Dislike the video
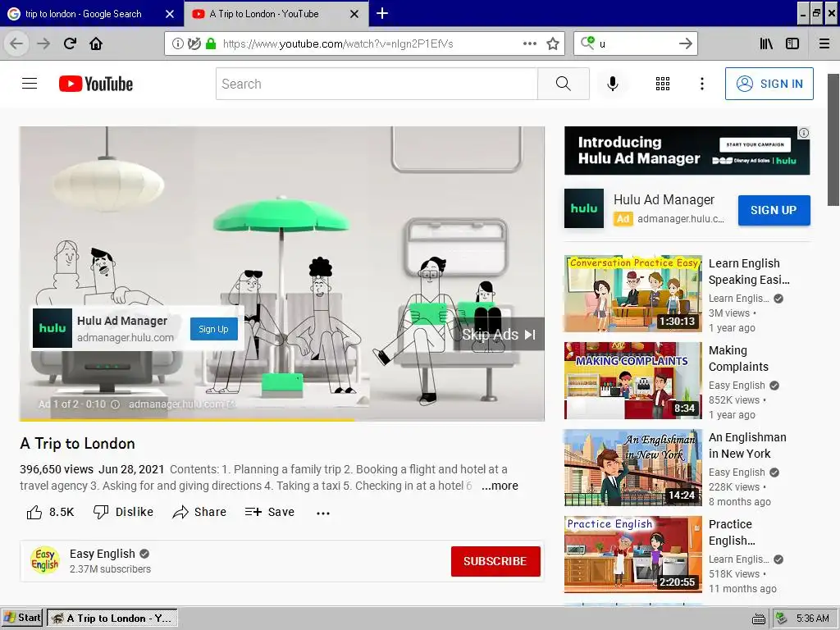This screenshot has height=630, width=840. (123, 512)
